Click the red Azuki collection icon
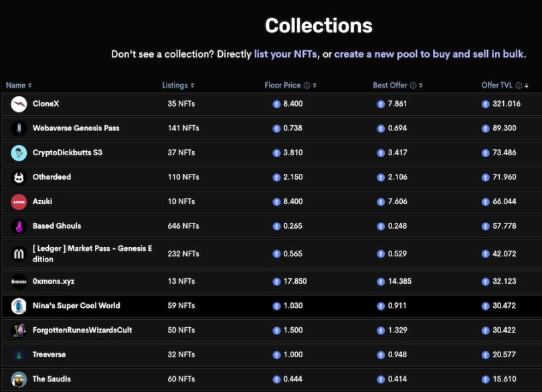This screenshot has width=542, height=392. pyautogui.click(x=19, y=201)
